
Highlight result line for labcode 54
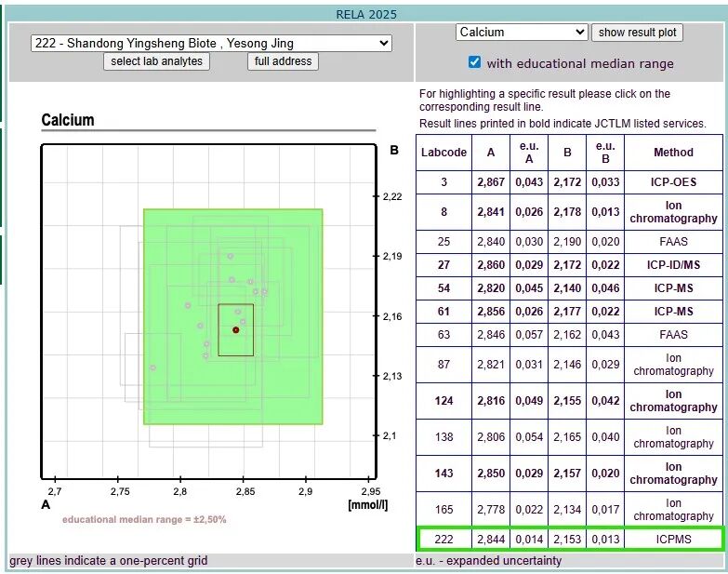point(569,288)
